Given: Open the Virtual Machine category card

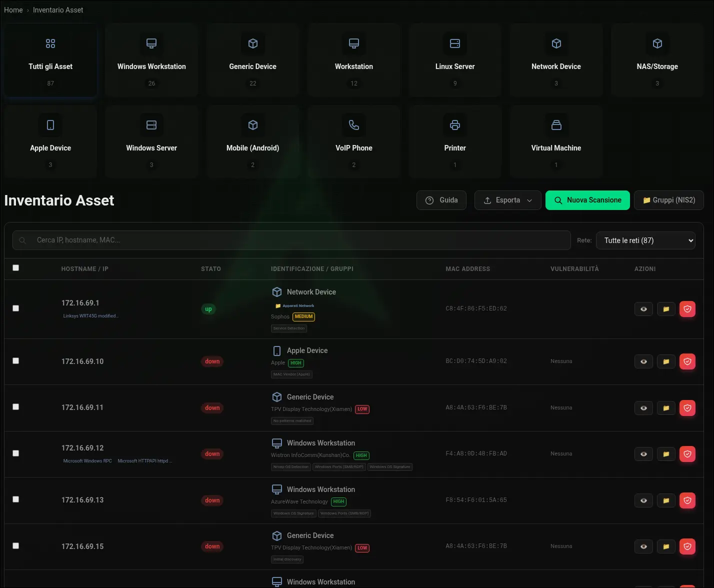Looking at the screenshot, I should [x=556, y=141].
